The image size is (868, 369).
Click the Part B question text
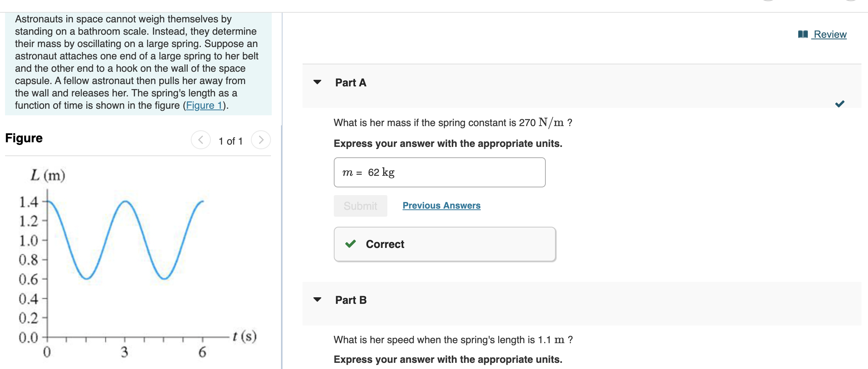tap(453, 340)
